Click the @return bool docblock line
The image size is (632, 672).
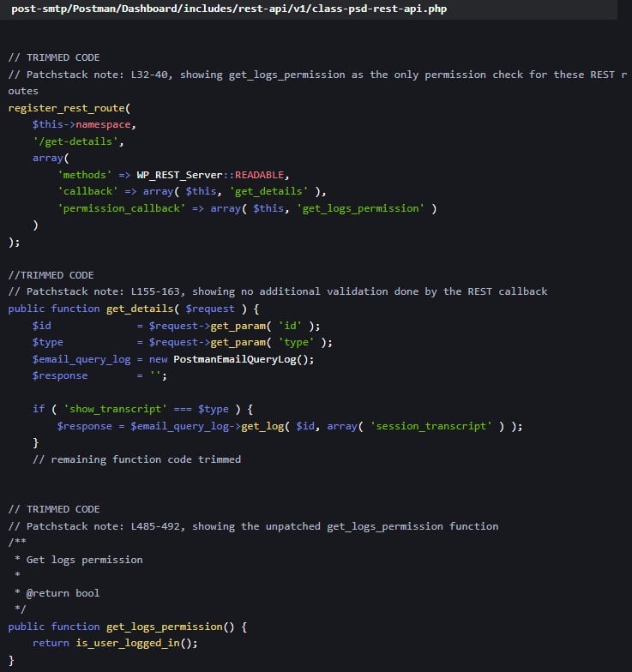[x=63, y=593]
